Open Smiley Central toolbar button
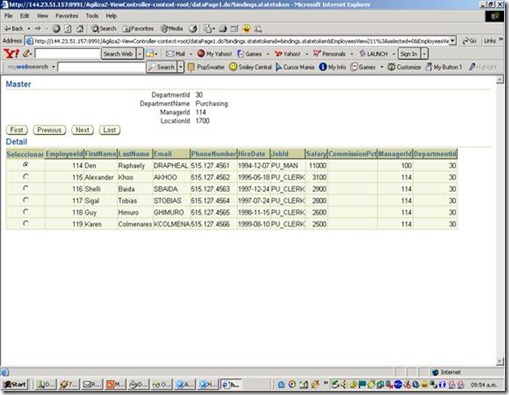The width and height of the screenshot is (509, 395). pos(250,67)
